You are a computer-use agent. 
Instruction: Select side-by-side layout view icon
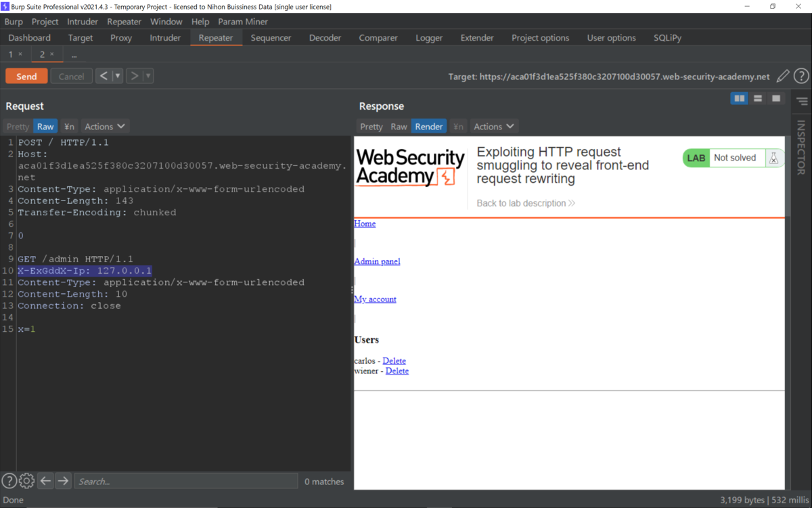point(740,99)
